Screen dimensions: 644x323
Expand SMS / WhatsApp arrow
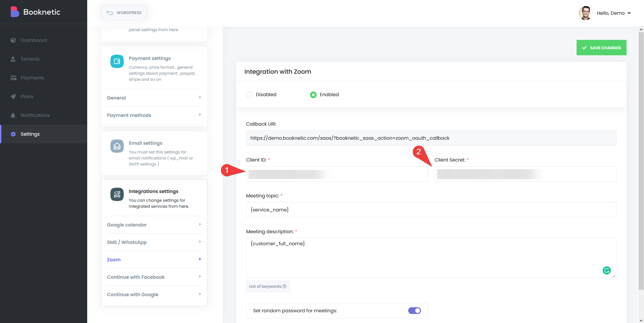pyautogui.click(x=200, y=242)
